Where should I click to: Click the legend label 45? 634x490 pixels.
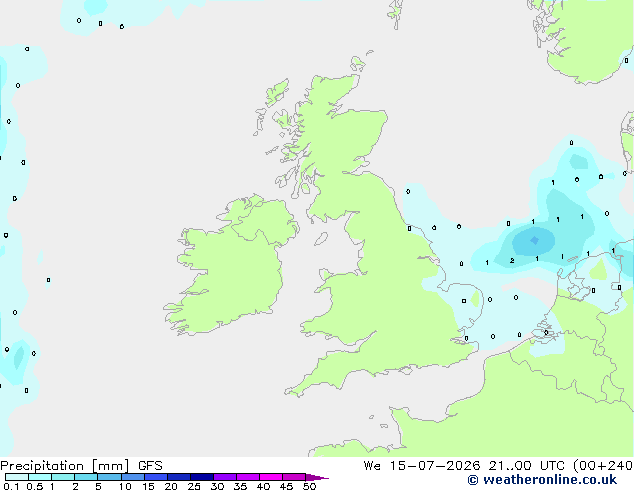click(x=286, y=486)
